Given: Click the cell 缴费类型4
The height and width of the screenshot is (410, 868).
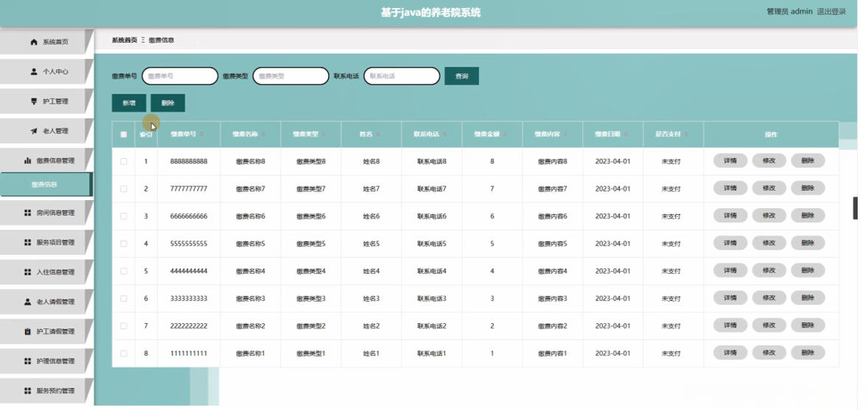Looking at the screenshot, I should click(311, 271).
